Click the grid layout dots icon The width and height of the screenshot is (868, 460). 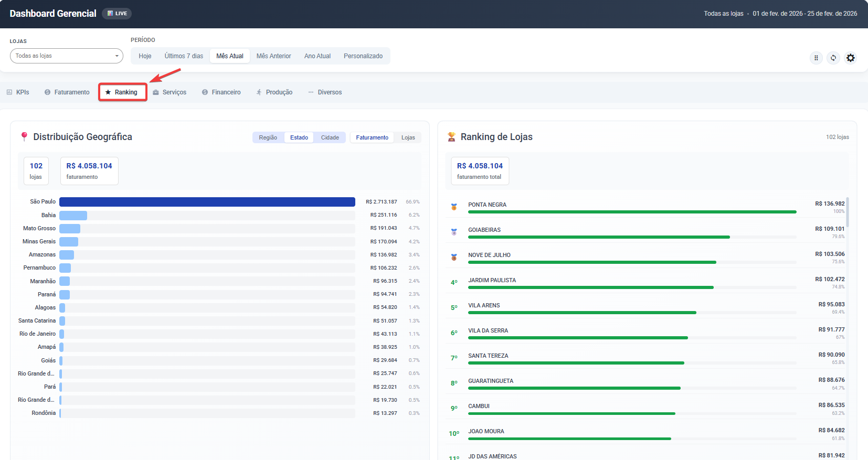[816, 58]
